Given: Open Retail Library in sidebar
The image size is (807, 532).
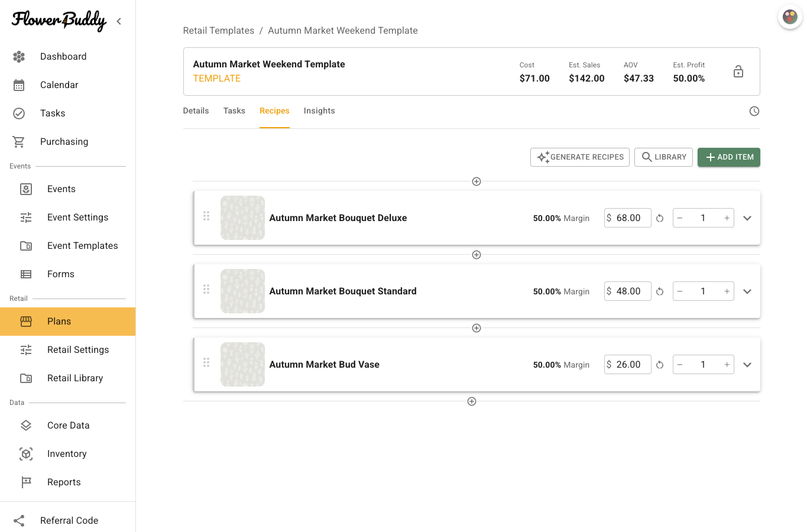Looking at the screenshot, I should [68, 378].
